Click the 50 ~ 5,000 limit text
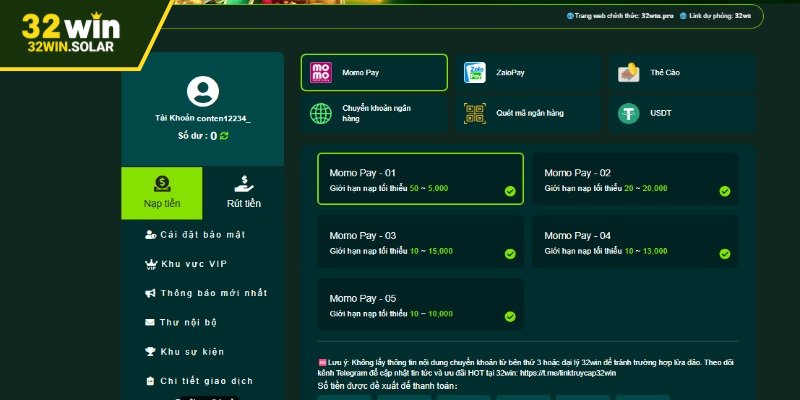This screenshot has height=400, width=800. (429, 189)
